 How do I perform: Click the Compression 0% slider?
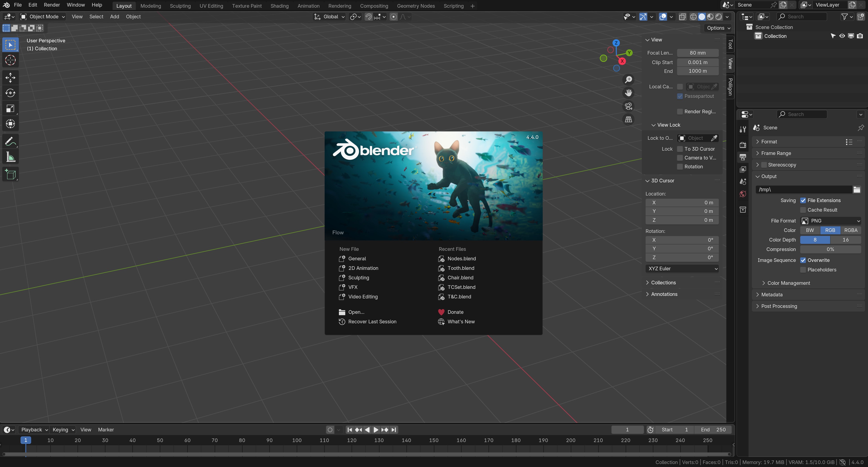coord(831,249)
